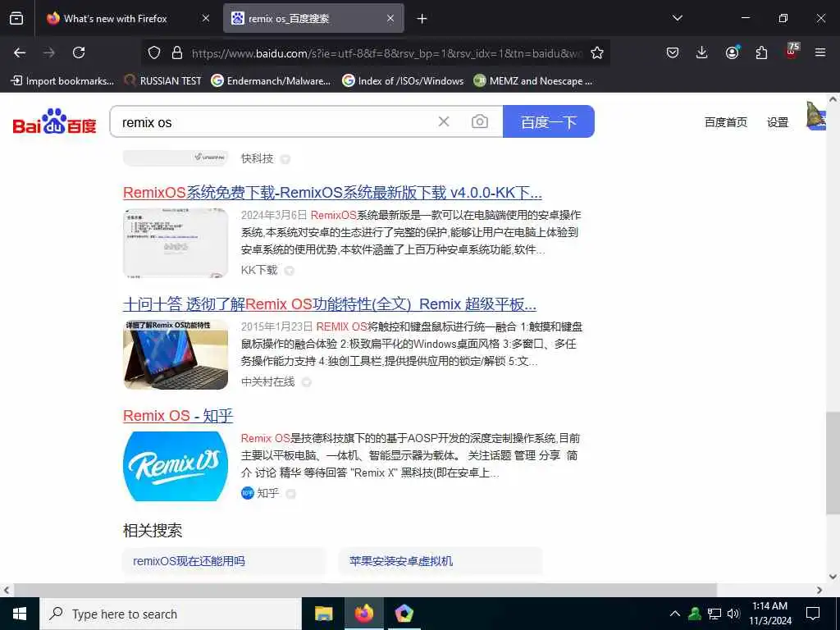Click Baidu user avatar in header
The height and width of the screenshot is (630, 840).
[x=816, y=115]
